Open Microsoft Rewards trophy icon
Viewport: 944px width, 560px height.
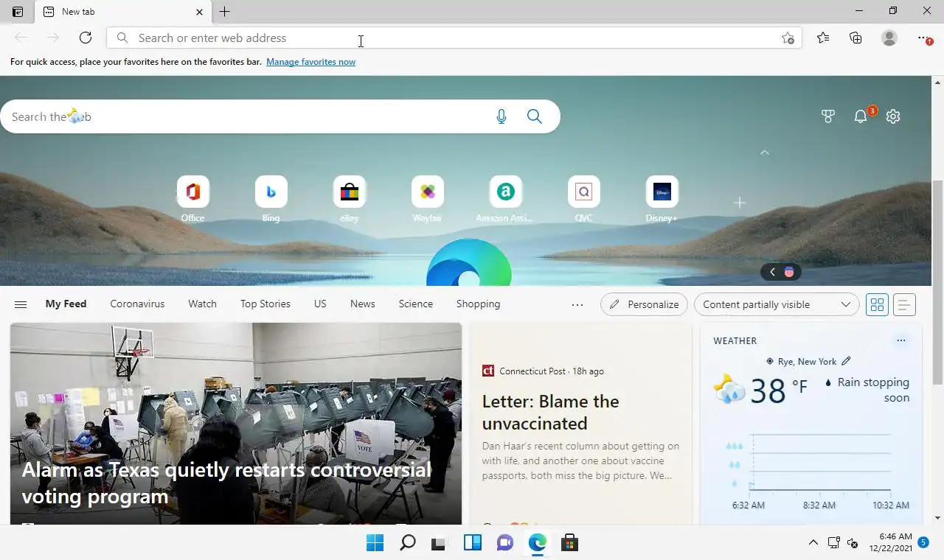[x=828, y=116]
